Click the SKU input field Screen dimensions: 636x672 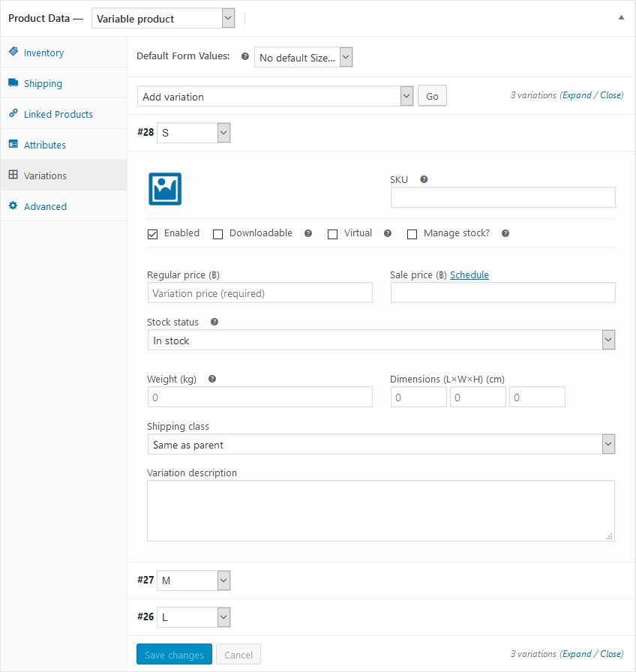[503, 197]
